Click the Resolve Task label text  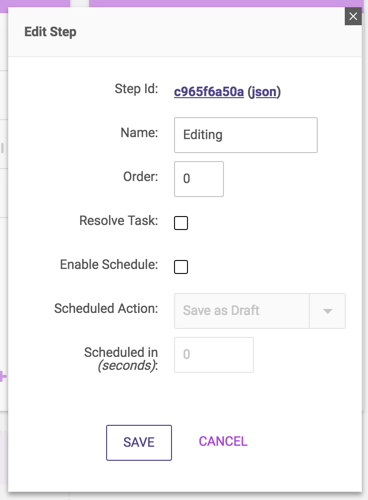[119, 220]
